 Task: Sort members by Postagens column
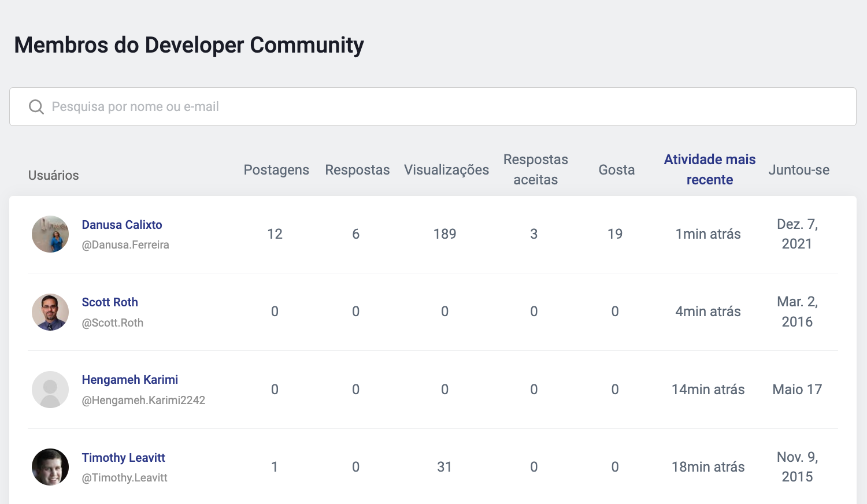[276, 170]
